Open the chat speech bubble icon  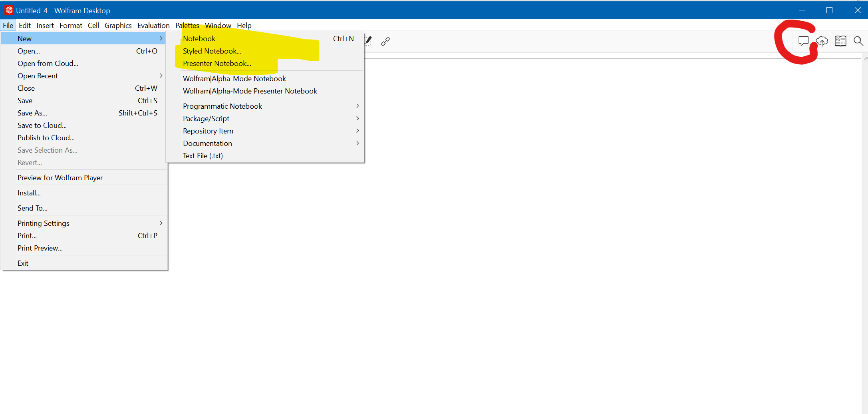[x=803, y=41]
